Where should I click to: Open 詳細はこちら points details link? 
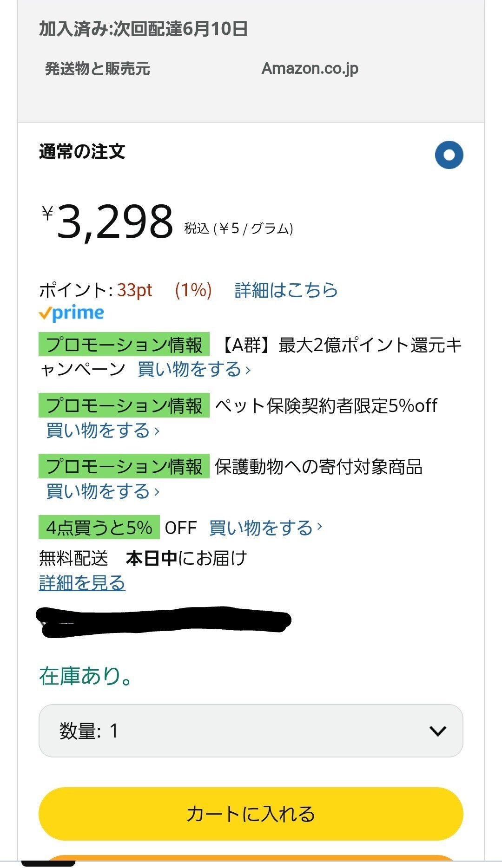pos(286,290)
